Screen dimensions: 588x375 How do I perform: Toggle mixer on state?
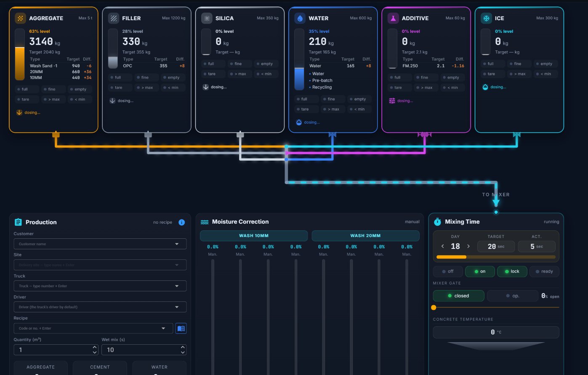[x=480, y=271]
